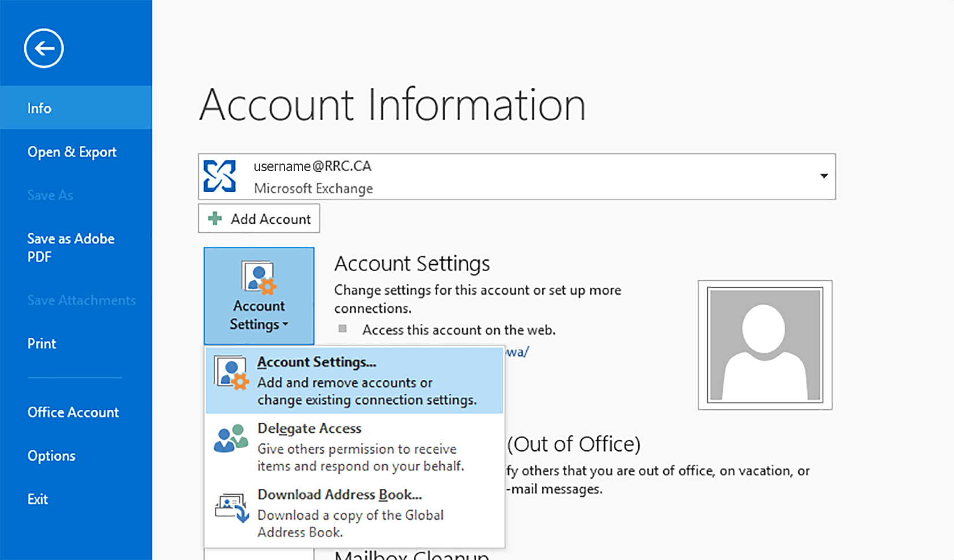This screenshot has height=560, width=954.
Task: Open the account selector dropdown arrow
Action: [x=823, y=176]
